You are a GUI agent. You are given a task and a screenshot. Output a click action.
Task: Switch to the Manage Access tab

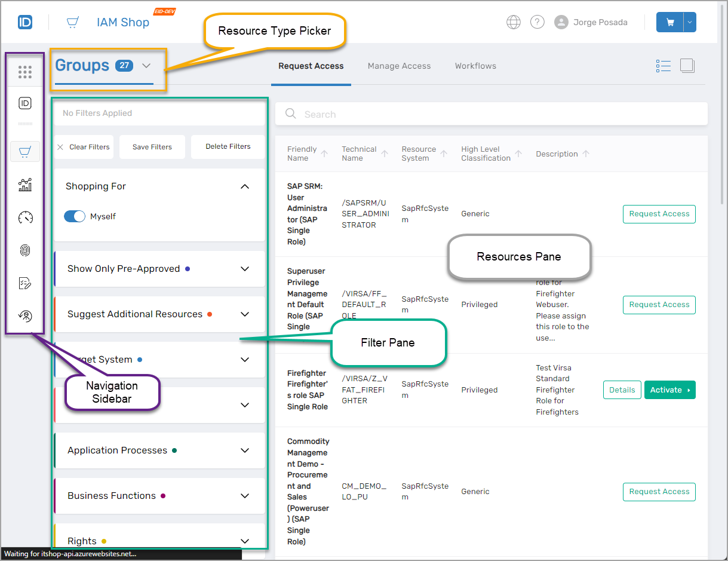coord(399,66)
